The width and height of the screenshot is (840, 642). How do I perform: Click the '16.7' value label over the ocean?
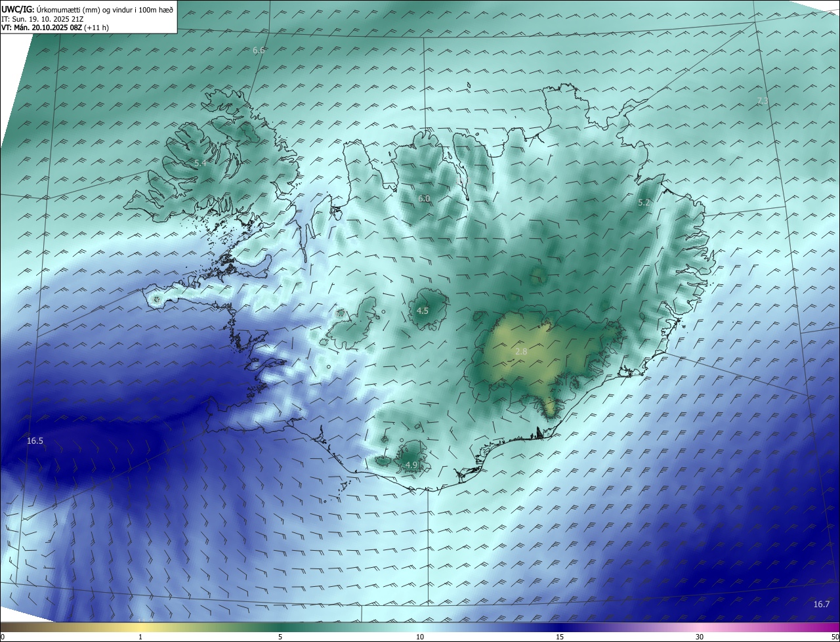tap(821, 604)
